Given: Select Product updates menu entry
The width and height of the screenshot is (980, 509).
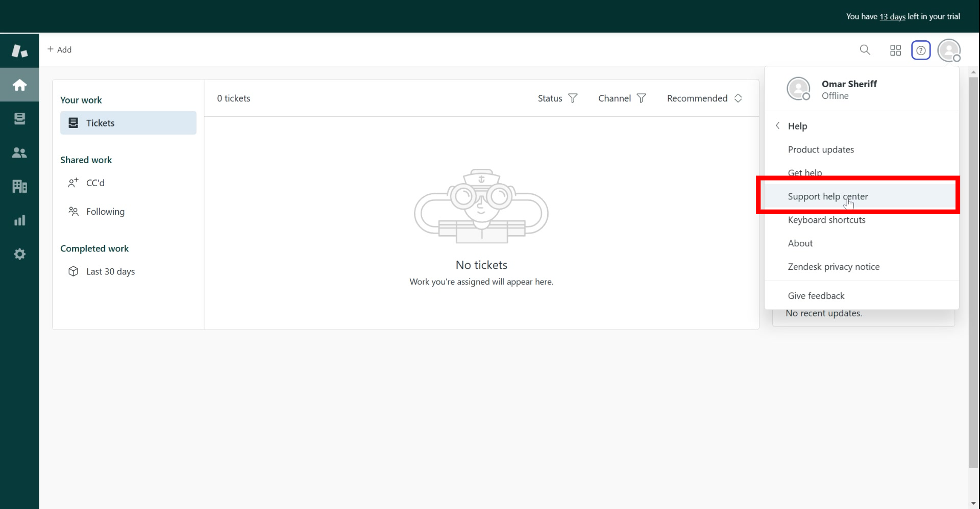Looking at the screenshot, I should coord(821,149).
